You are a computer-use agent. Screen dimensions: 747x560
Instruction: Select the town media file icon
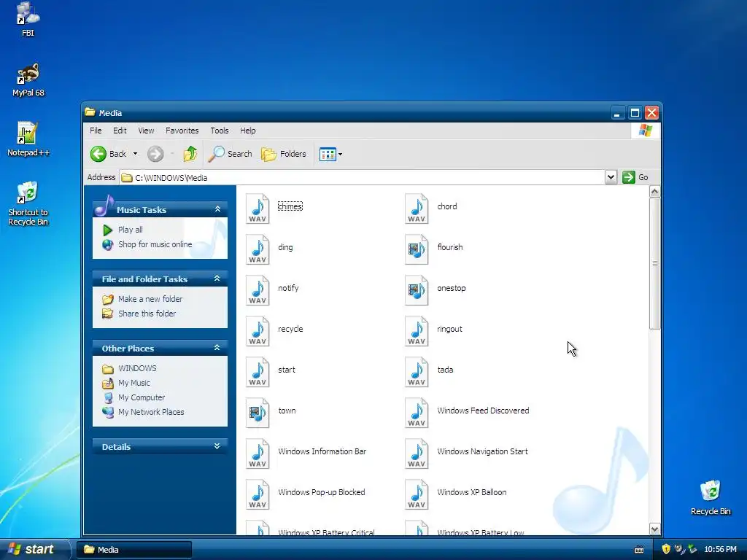(258, 413)
